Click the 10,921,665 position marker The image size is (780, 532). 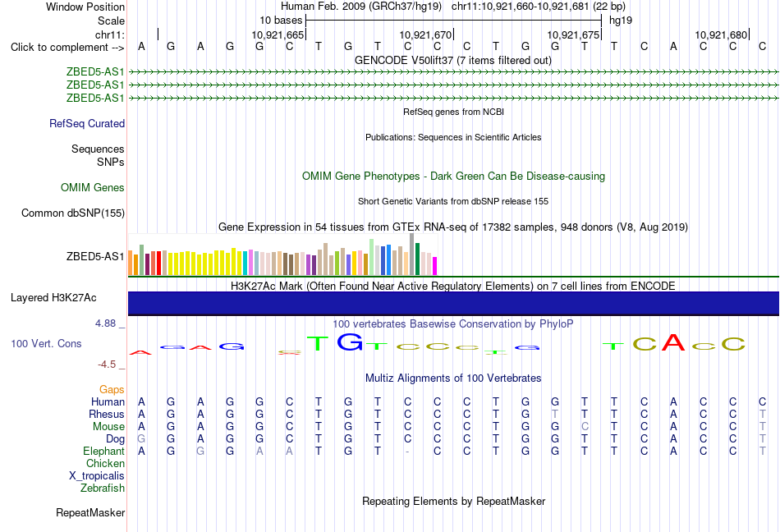[278, 34]
